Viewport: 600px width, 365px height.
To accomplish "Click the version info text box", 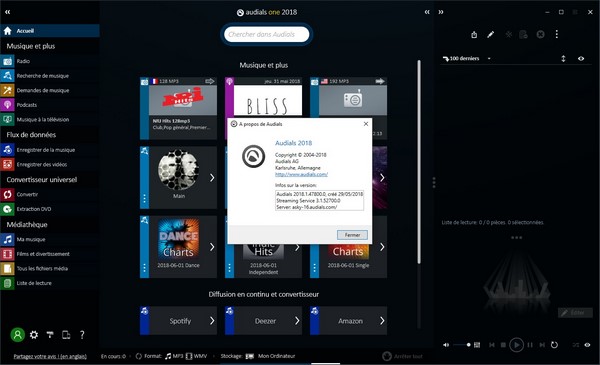I will 320,200.
